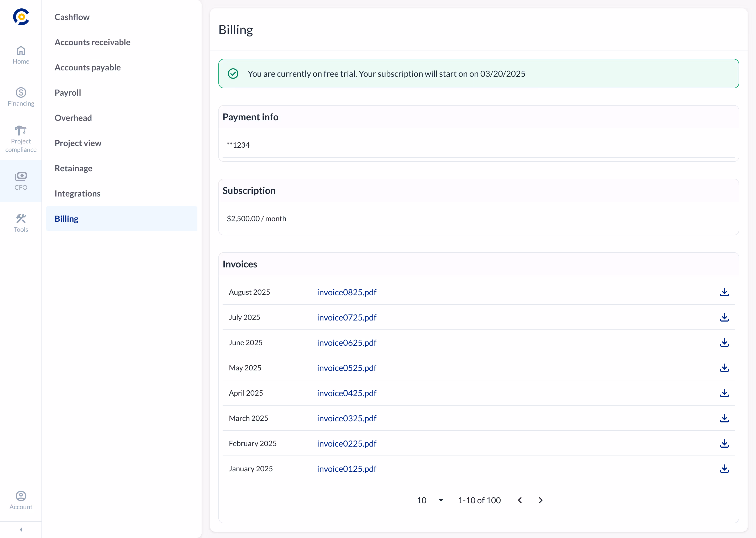
Task: Download the July 2025 invoice
Action: tap(724, 317)
